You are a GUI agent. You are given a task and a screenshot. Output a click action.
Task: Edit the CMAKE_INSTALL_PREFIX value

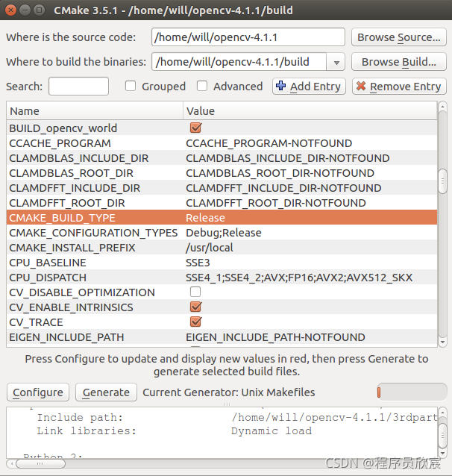[310, 248]
